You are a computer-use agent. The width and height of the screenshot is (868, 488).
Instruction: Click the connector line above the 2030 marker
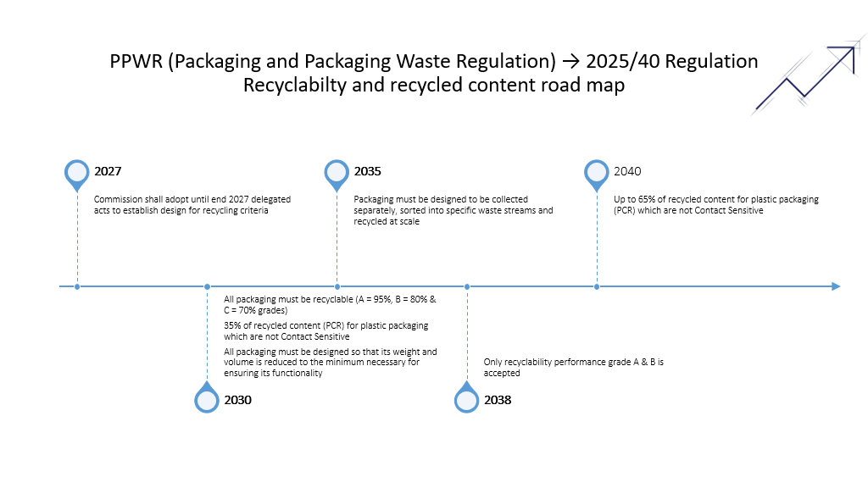coord(207,336)
